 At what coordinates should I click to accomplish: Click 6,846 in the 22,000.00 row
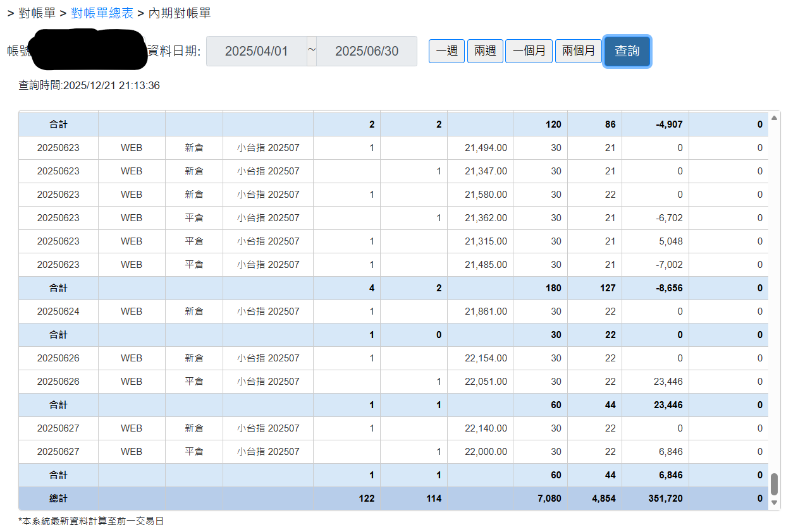[x=670, y=452]
